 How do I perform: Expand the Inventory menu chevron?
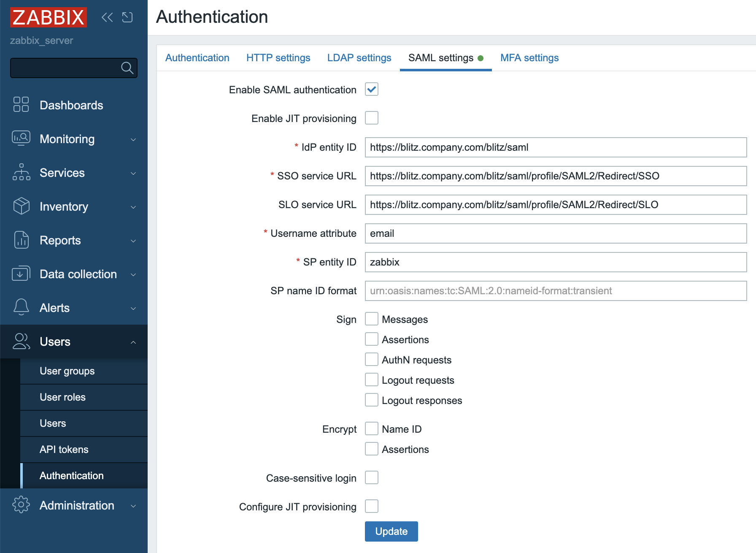point(133,207)
